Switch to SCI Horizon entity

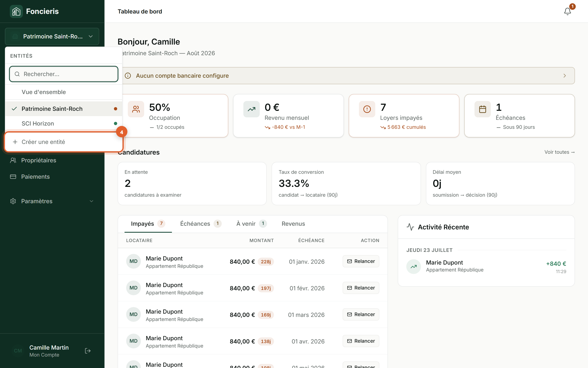(x=64, y=123)
